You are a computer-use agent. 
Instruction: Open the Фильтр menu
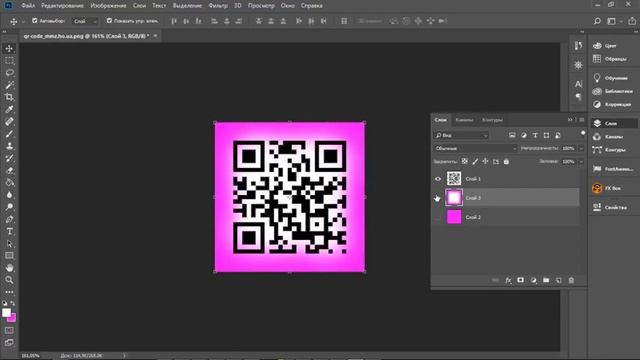coord(218,6)
